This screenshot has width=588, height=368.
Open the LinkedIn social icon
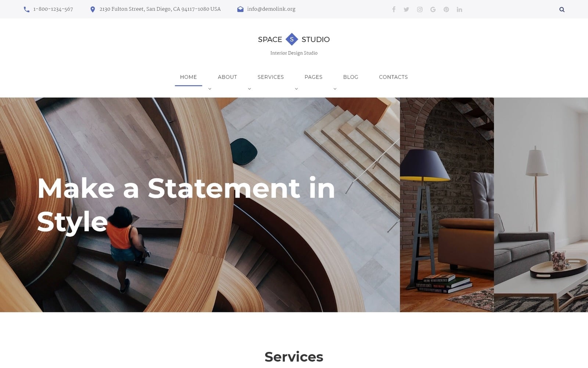point(459,9)
